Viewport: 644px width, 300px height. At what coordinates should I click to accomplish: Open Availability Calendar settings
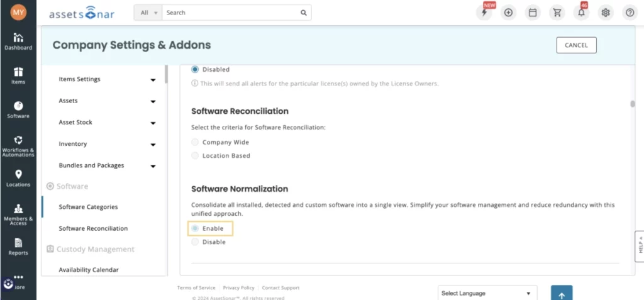click(89, 270)
